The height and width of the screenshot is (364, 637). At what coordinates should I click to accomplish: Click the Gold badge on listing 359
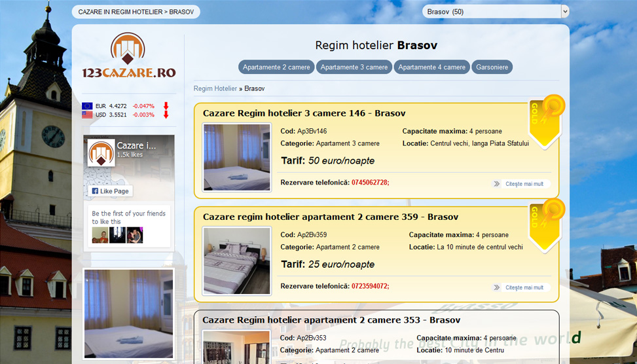coord(546,225)
